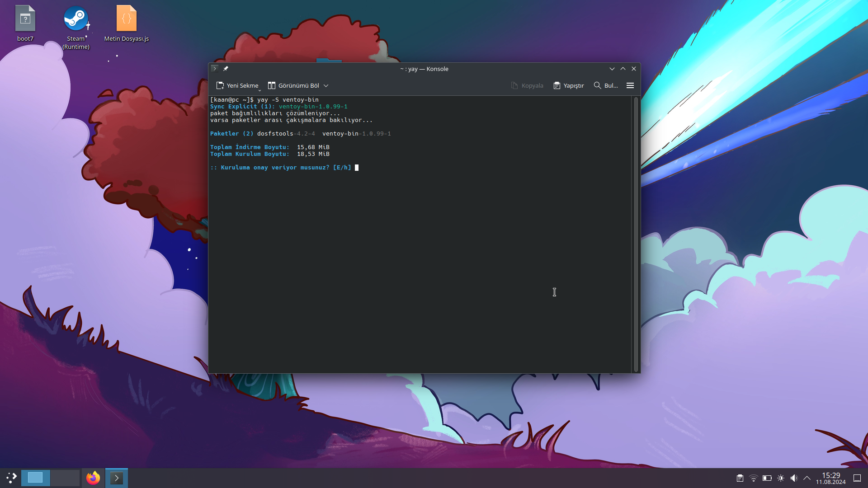Screen dimensions: 868x488
Task: Open the Bul search tool
Action: click(x=606, y=85)
